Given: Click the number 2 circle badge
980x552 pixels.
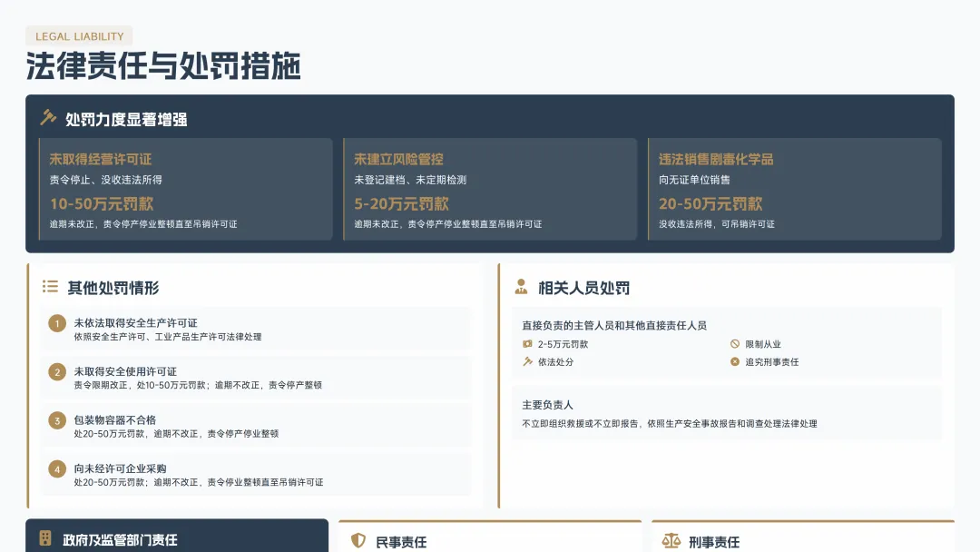Looking at the screenshot, I should pyautogui.click(x=57, y=372).
